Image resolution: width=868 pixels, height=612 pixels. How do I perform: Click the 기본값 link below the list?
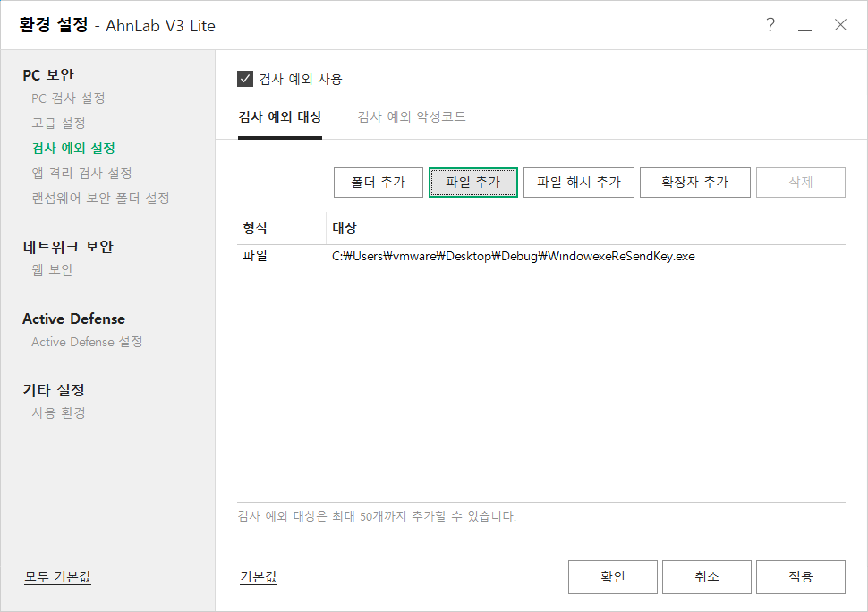[259, 576]
